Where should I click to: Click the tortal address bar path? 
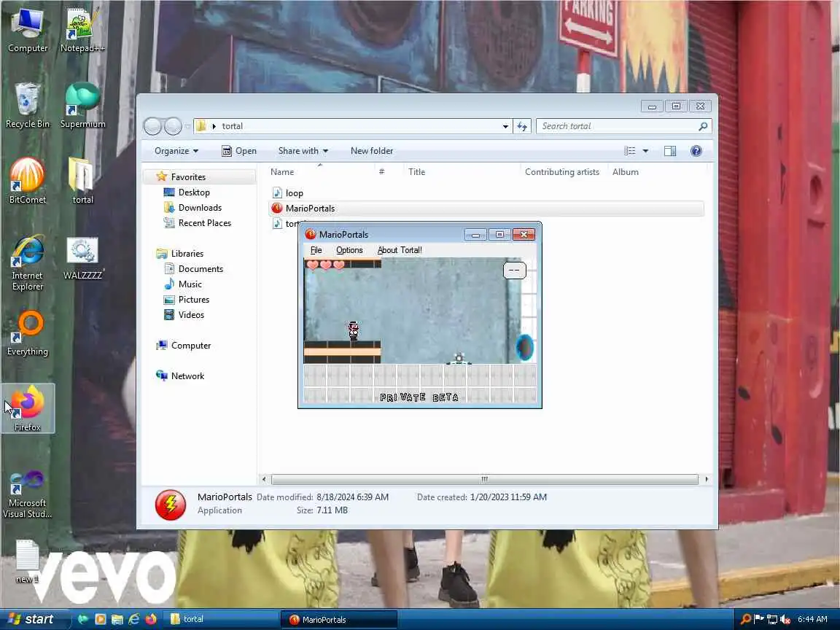[x=232, y=126]
